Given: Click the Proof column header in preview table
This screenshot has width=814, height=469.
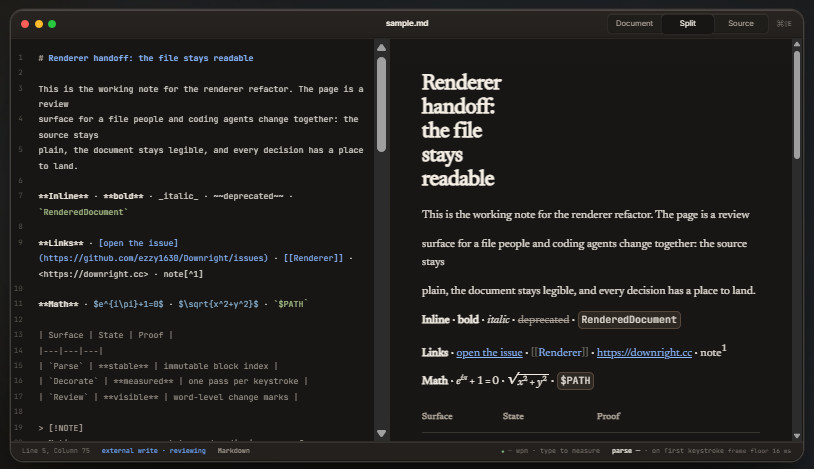Looking at the screenshot, I should pyautogui.click(x=608, y=416).
